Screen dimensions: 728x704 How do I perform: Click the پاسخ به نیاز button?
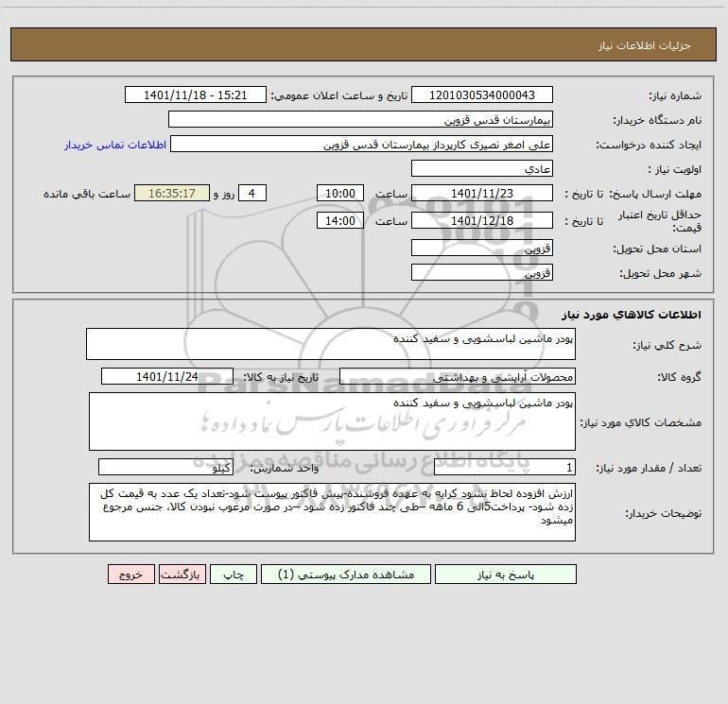pos(506,574)
